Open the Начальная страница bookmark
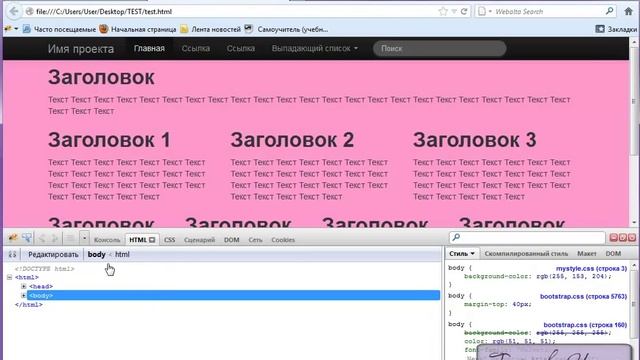The width and height of the screenshot is (640, 360). tap(138, 29)
